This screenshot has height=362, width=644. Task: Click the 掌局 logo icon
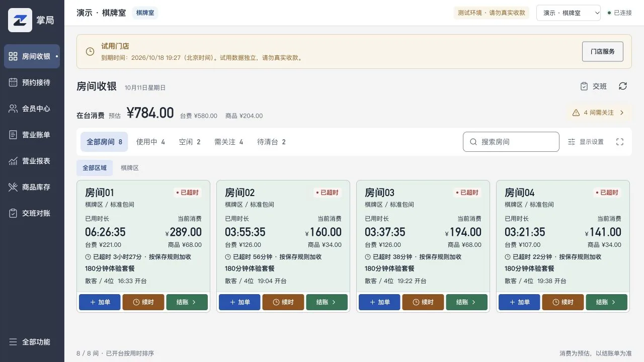(x=20, y=20)
